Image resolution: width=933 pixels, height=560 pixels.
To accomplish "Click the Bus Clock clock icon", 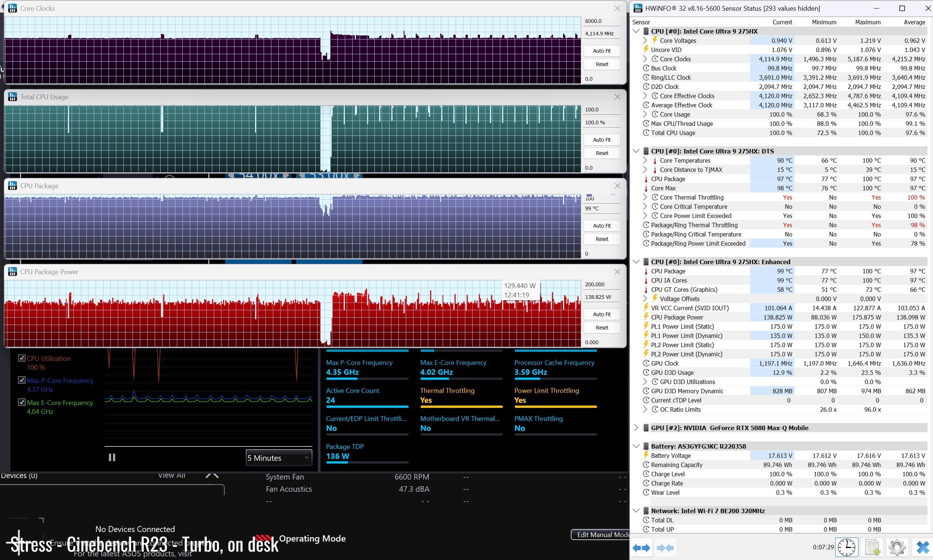I will click(646, 68).
